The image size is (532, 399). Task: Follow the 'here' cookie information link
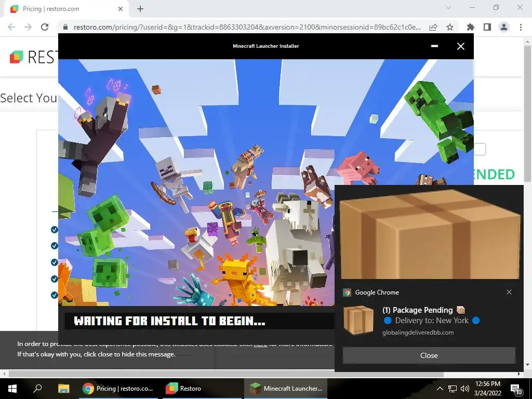tap(260, 344)
